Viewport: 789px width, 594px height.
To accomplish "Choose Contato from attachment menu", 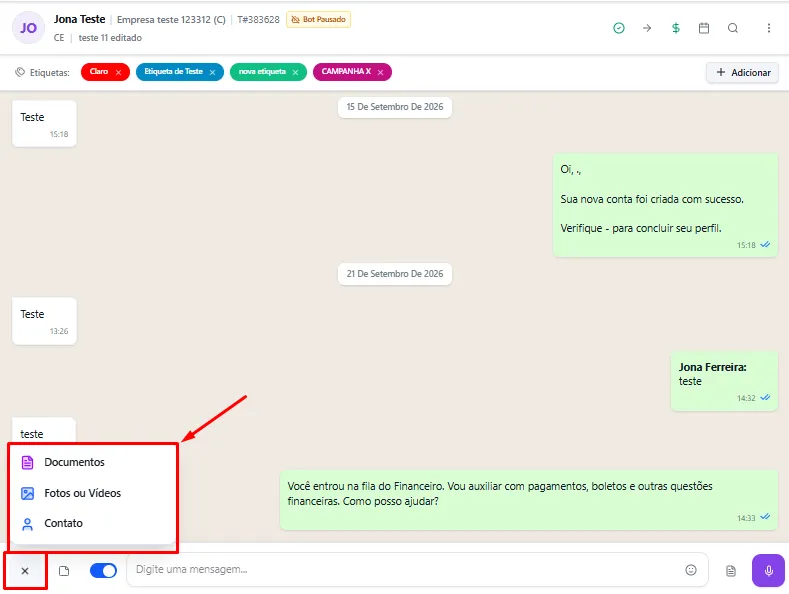I will tap(94, 524).
